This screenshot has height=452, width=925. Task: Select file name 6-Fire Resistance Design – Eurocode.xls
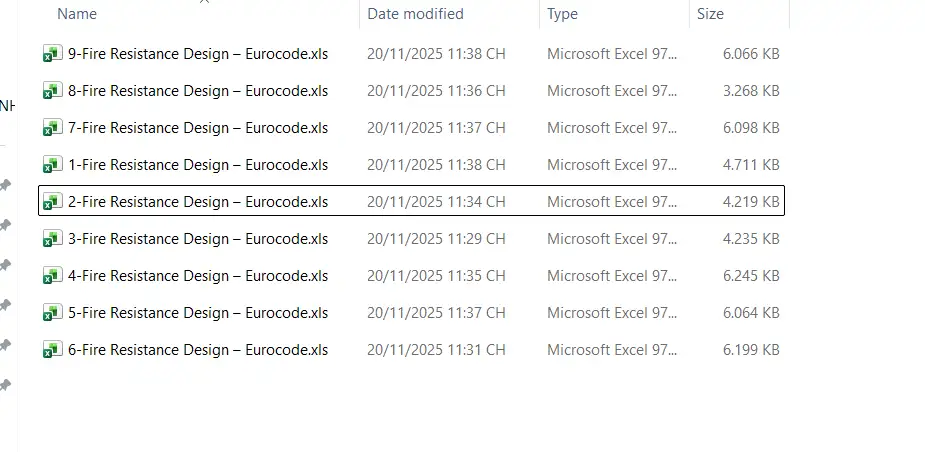[198, 350]
